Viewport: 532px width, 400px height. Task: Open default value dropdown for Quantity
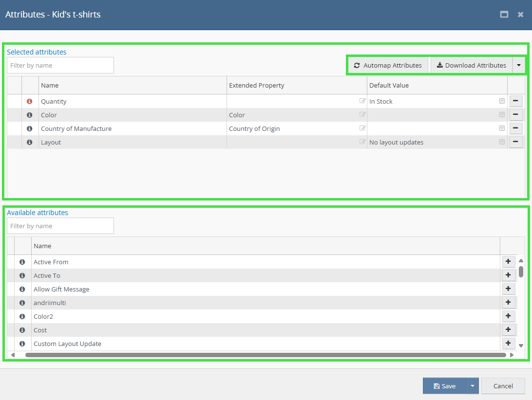point(502,101)
